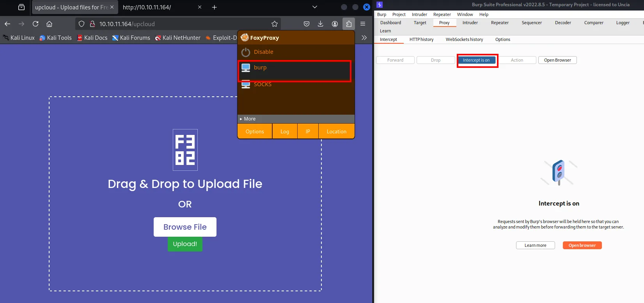Screen dimensions: 644x303
Task: Close the upcloud tab
Action: point(112,7)
